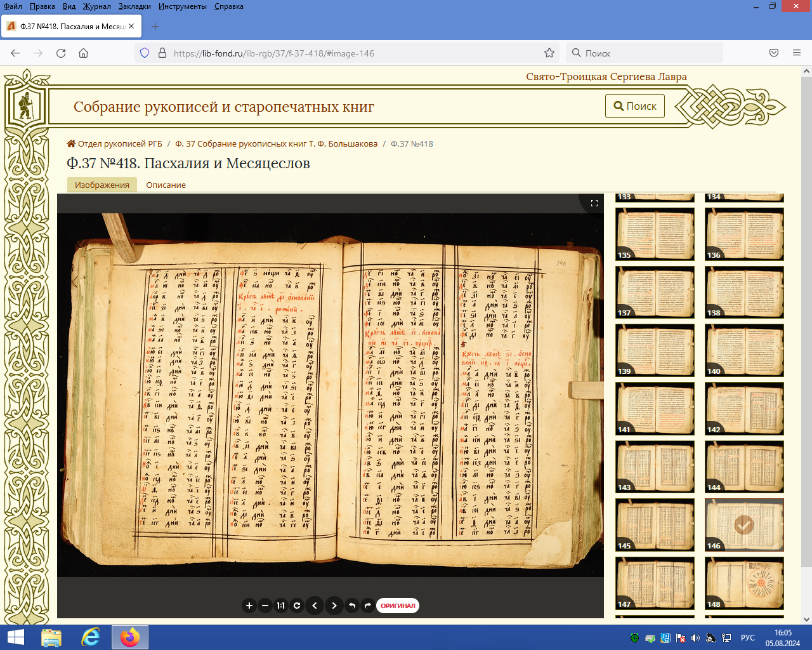Select thumbnail 135
The image size is (812, 650).
655,234
